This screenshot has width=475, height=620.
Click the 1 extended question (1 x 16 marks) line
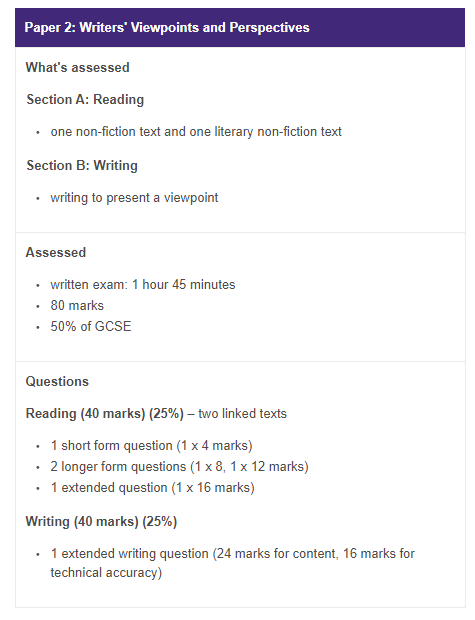click(153, 488)
